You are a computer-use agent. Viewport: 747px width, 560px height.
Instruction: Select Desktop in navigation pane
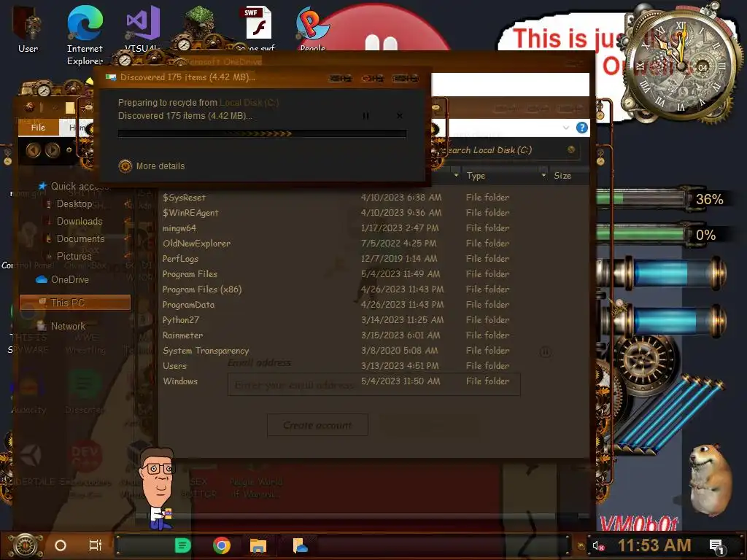click(74, 204)
